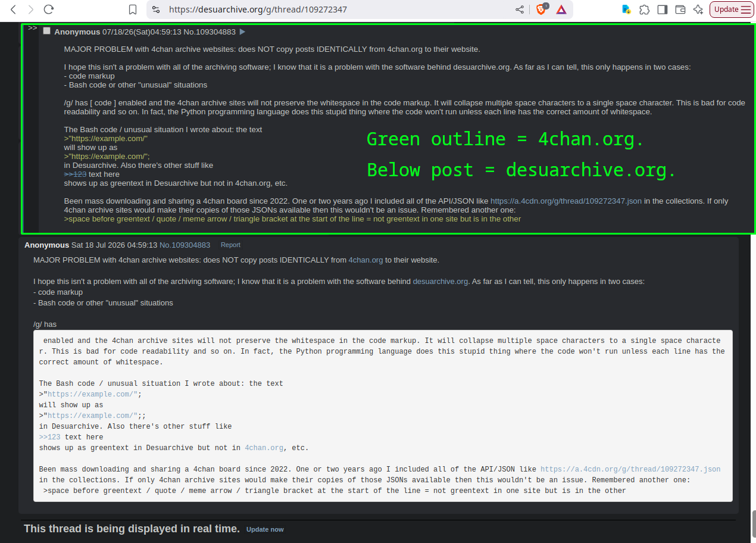Image resolution: width=756 pixels, height=543 pixels.
Task: Click the browser forward arrow
Action: (x=31, y=10)
